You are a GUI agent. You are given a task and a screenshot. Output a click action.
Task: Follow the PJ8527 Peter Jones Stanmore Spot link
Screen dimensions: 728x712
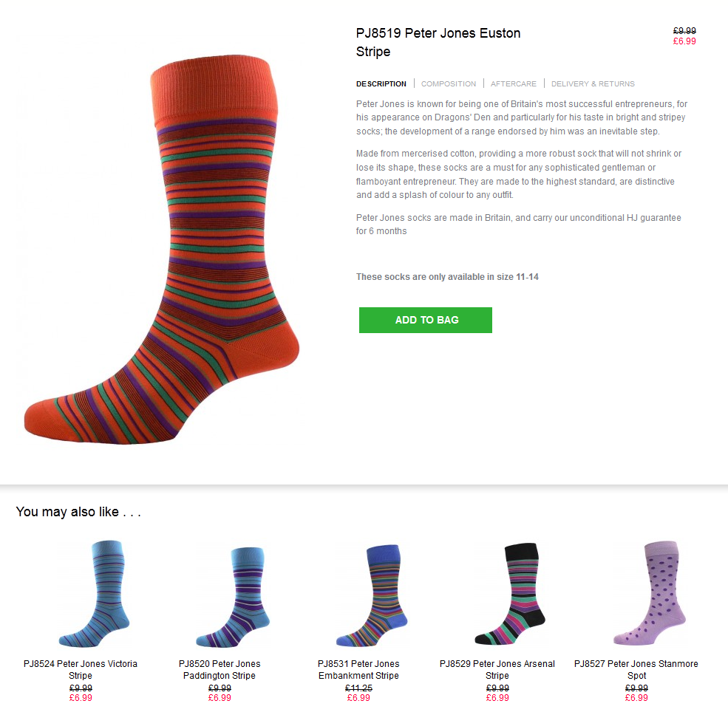point(636,669)
